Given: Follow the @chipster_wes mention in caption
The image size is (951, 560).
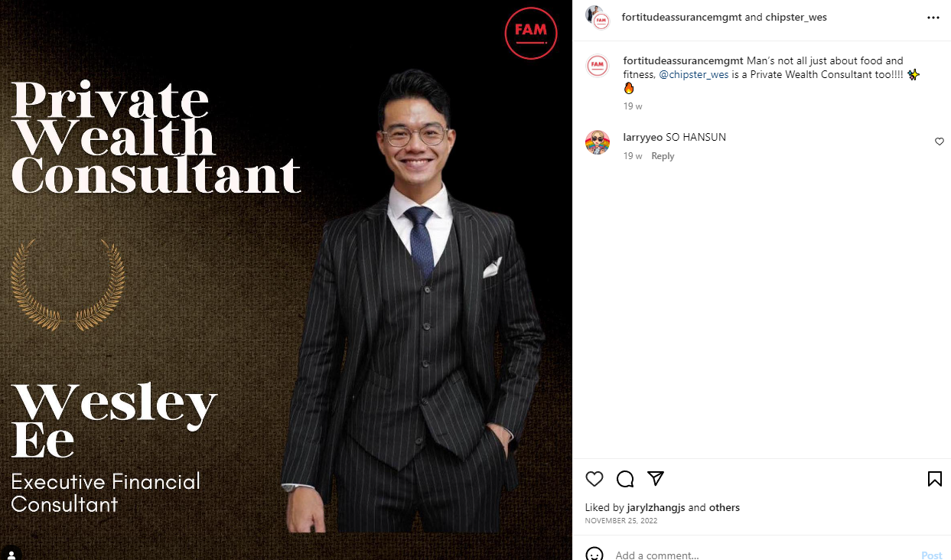Looking at the screenshot, I should click(694, 74).
